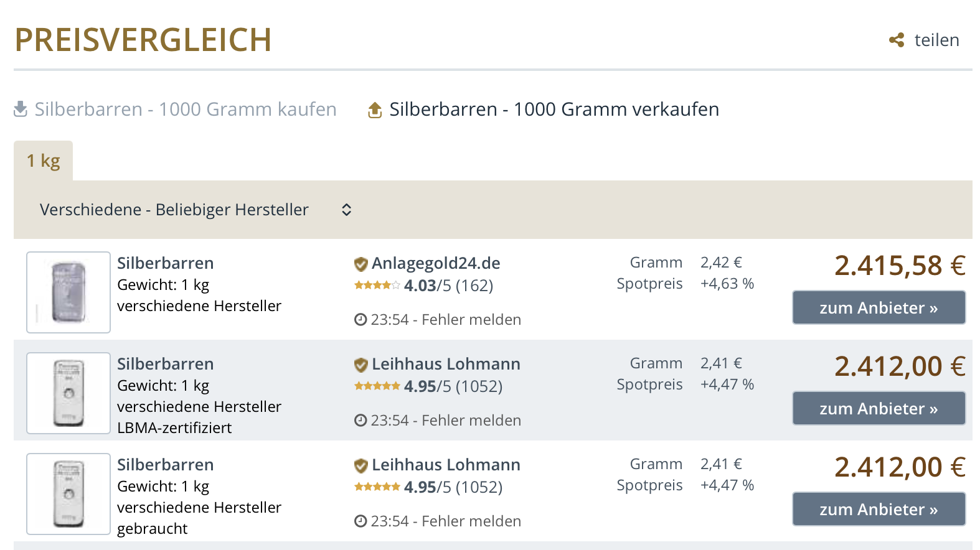Image resolution: width=980 pixels, height=550 pixels.
Task: Open the Verschiedene - Beliebiger Hersteller dropdown
Action: pyautogui.click(x=174, y=210)
